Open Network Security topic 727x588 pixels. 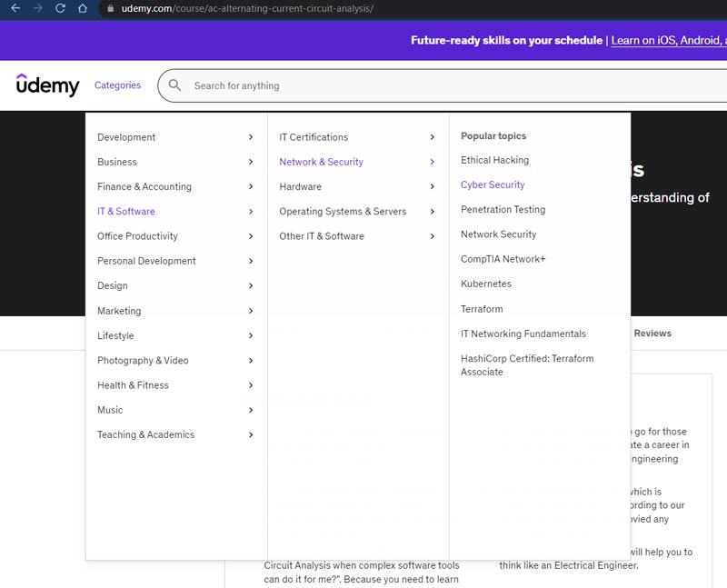tap(498, 234)
